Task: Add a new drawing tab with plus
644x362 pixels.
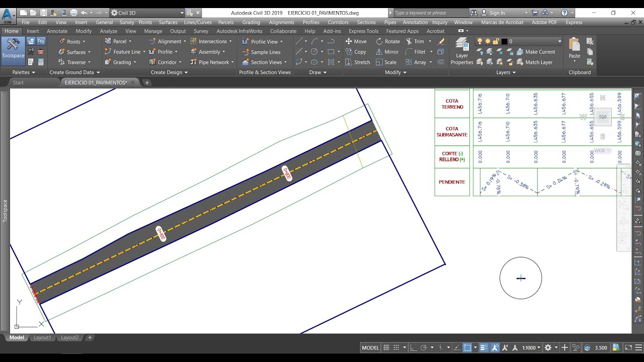Action: click(147, 82)
